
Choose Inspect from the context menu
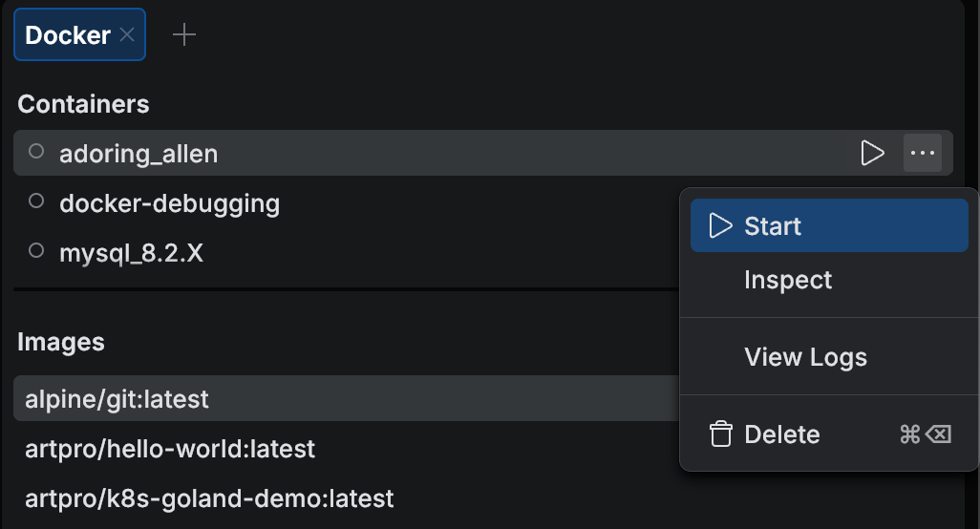788,280
